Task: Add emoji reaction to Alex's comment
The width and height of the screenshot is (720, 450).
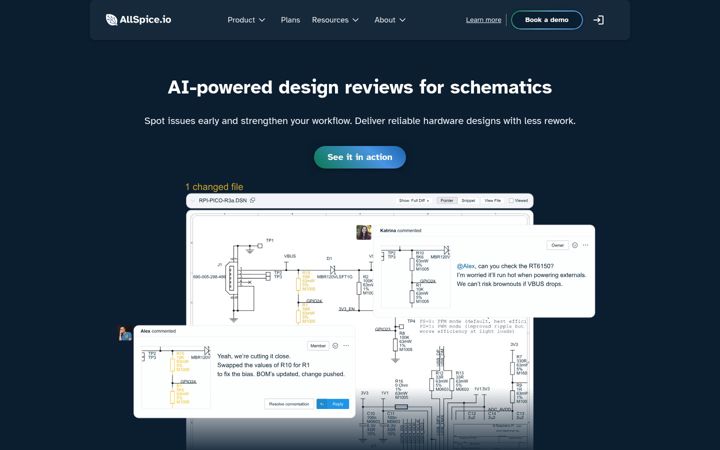Action: coord(335,346)
